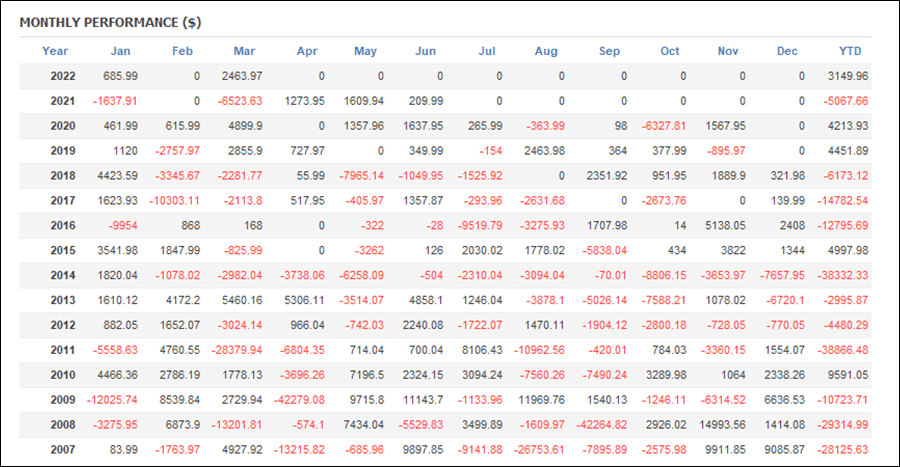
Task: Click the YTD column header
Action: tap(850, 51)
